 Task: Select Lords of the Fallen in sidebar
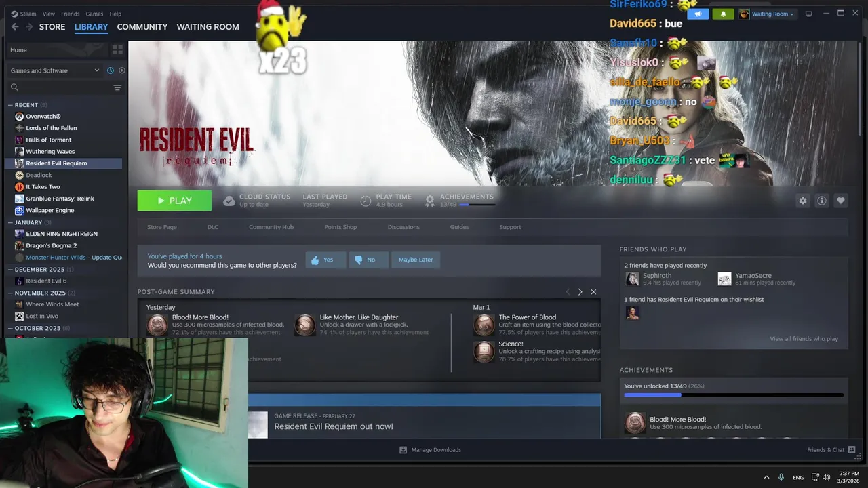click(51, 128)
